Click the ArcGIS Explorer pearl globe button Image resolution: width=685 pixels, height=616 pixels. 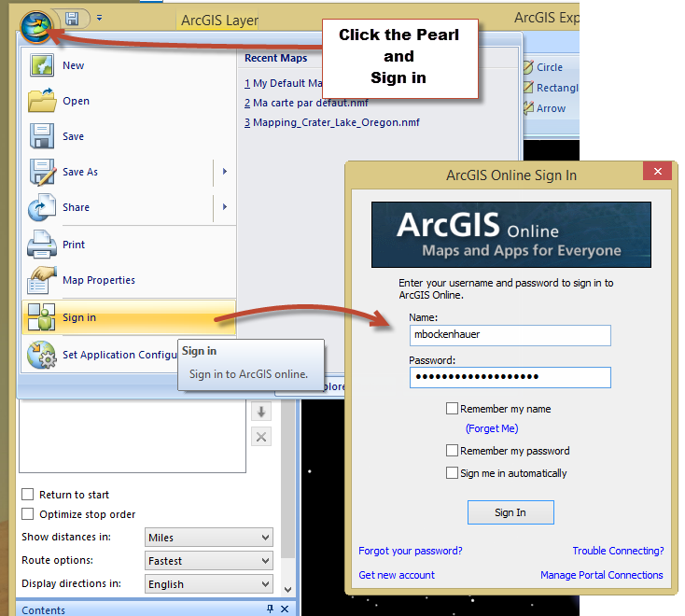pyautogui.click(x=36, y=26)
